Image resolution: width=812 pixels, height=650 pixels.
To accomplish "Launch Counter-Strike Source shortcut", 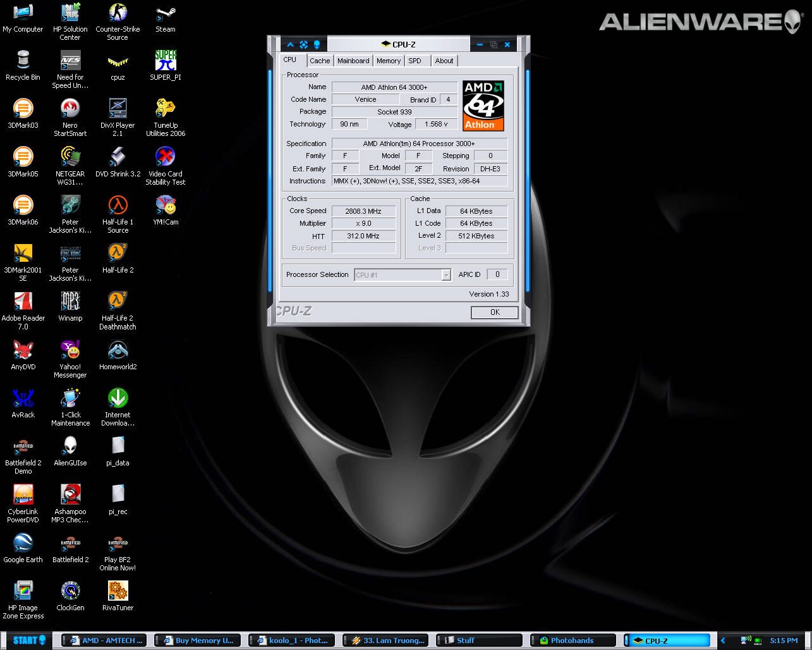I will (x=118, y=22).
